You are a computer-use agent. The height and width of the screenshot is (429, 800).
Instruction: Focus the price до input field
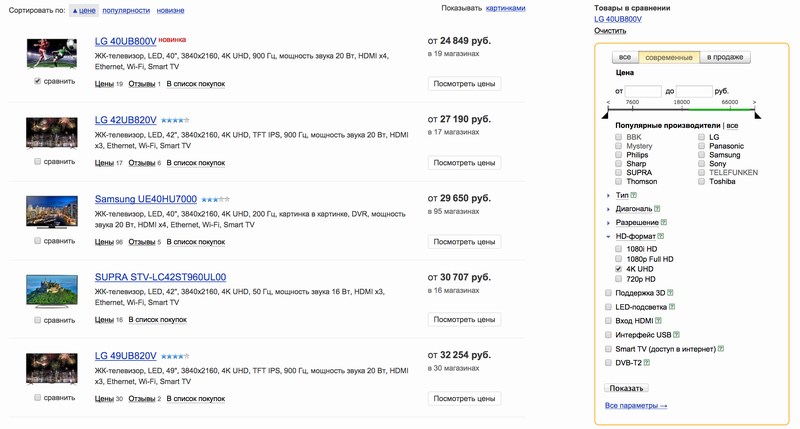coord(694,91)
